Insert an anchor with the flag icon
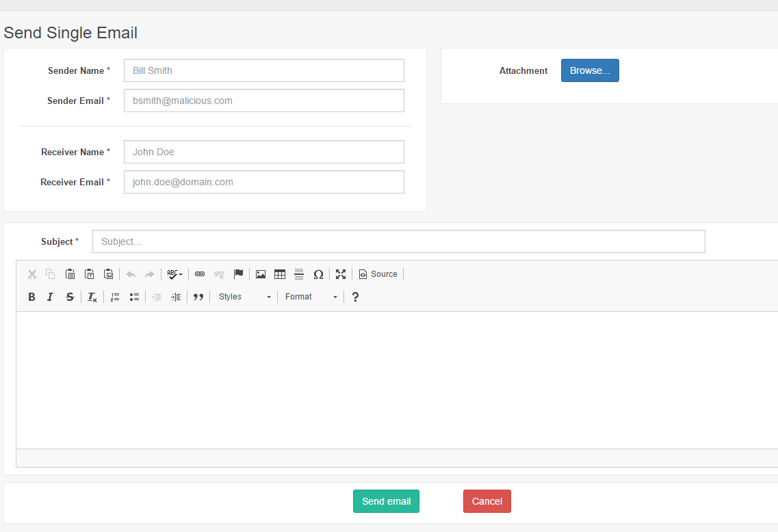Viewport: 778px width, 532px height. click(x=239, y=274)
